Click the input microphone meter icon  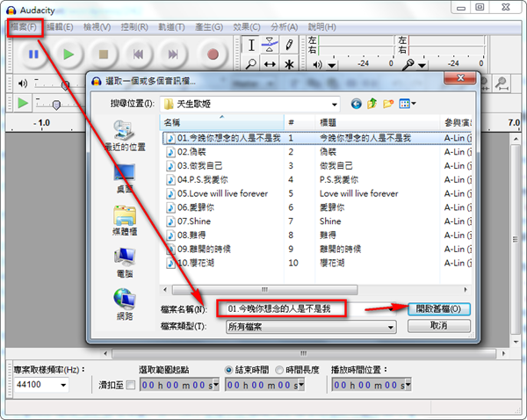[408, 64]
